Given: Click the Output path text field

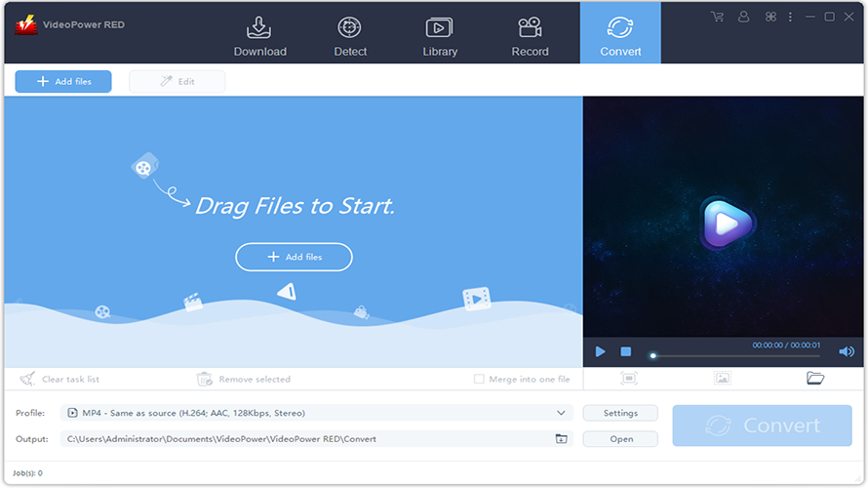Looking at the screenshot, I should (x=302, y=439).
